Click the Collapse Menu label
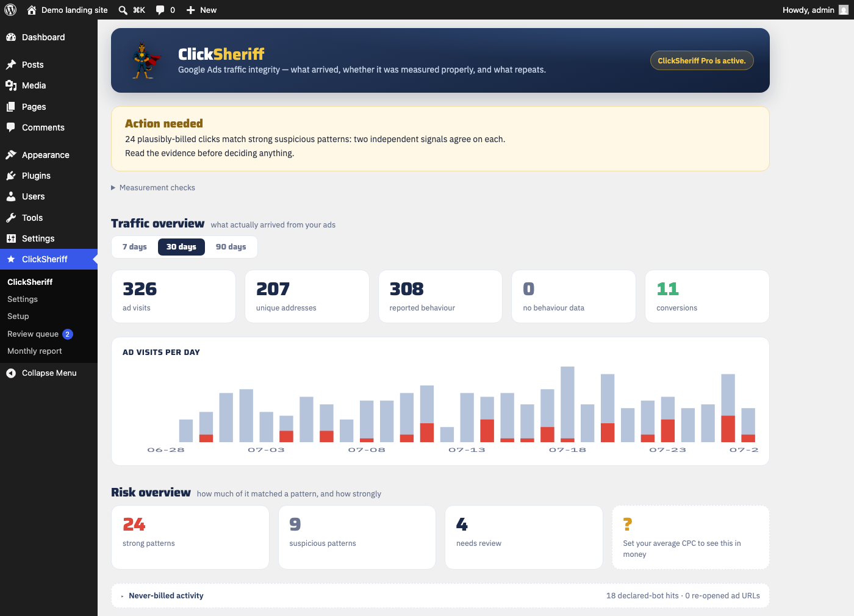854x616 pixels. (49, 373)
